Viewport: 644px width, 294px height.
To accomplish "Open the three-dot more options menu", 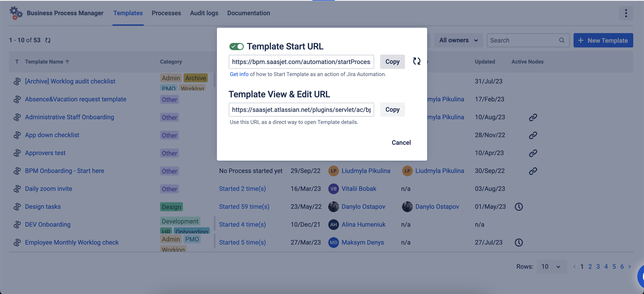I will (626, 13).
